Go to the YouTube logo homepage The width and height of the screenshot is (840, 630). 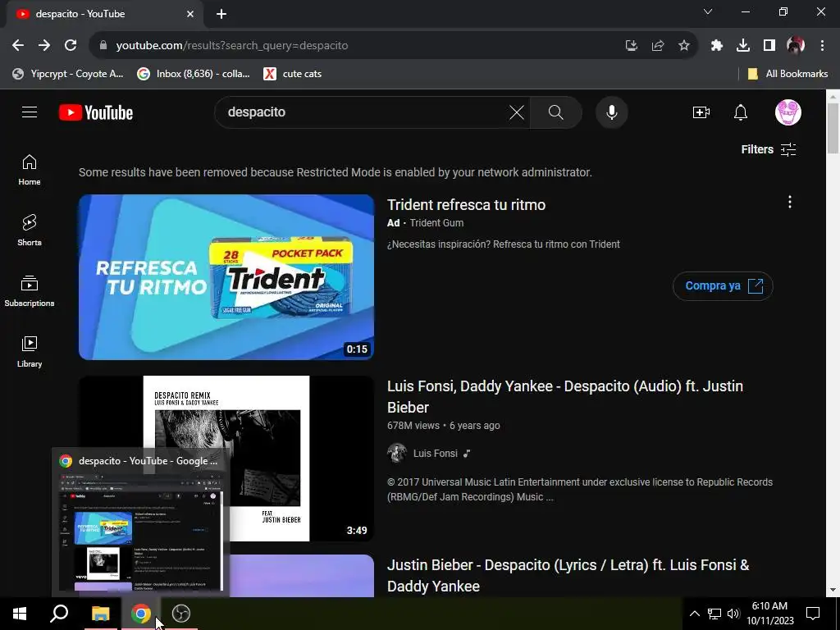[x=96, y=112]
